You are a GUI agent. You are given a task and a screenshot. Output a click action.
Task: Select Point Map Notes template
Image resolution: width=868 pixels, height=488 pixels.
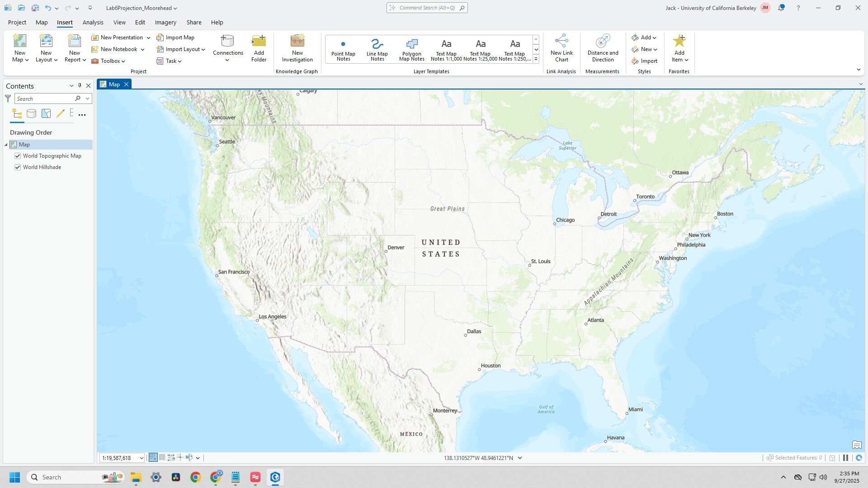click(x=343, y=49)
